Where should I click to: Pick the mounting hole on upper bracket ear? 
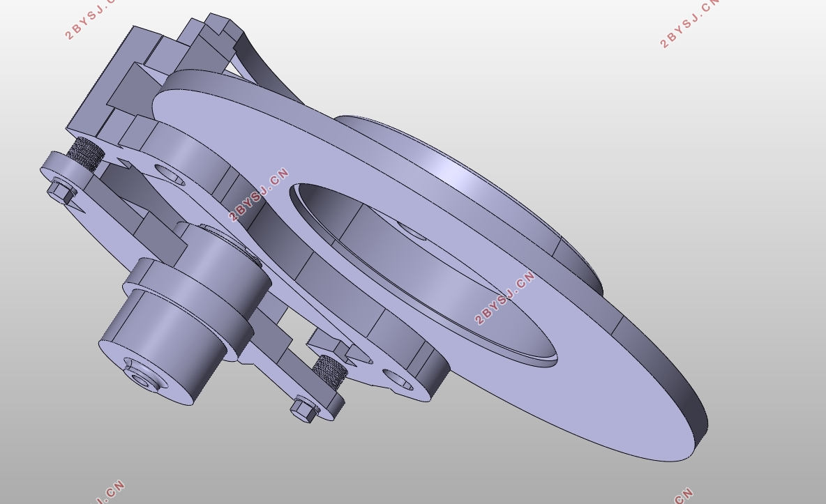click(x=170, y=175)
